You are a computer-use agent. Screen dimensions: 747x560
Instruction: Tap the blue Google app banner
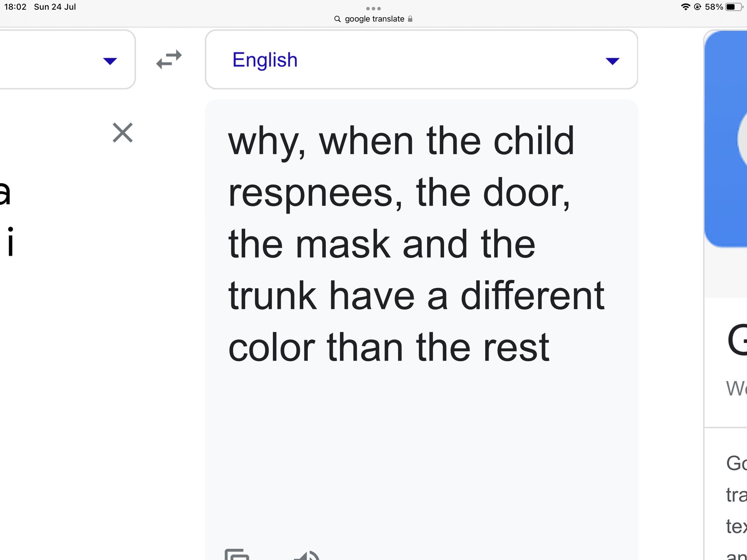pyautogui.click(x=726, y=139)
